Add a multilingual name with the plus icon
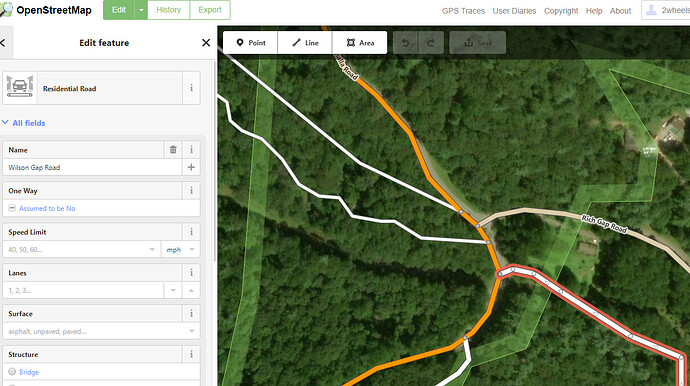 pyautogui.click(x=191, y=167)
